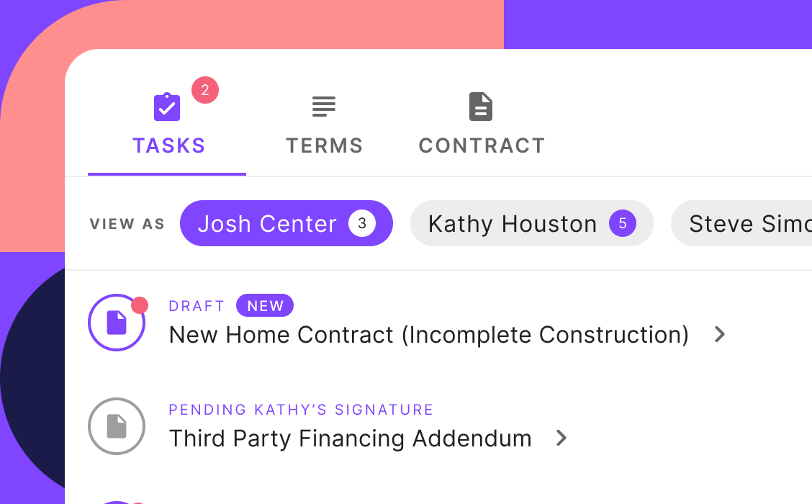This screenshot has height=504, width=812.
Task: Expand New Home Contract with its chevron arrow
Action: (719, 334)
